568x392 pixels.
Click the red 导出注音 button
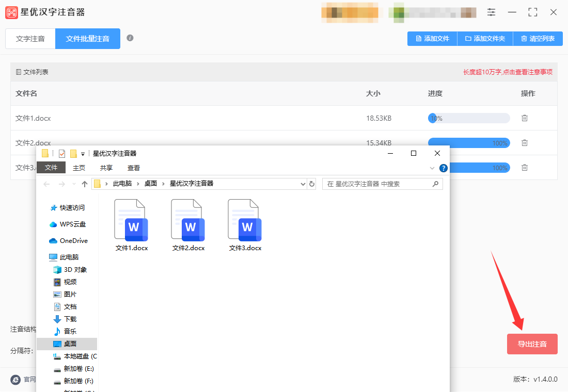coord(532,344)
